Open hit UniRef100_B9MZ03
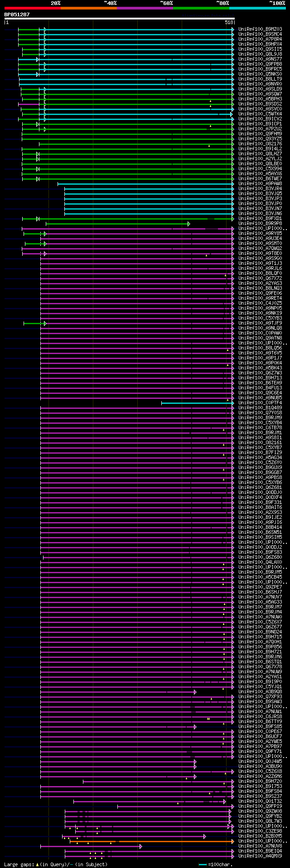Viewport: 290px width, 868px height. tap(260, 29)
